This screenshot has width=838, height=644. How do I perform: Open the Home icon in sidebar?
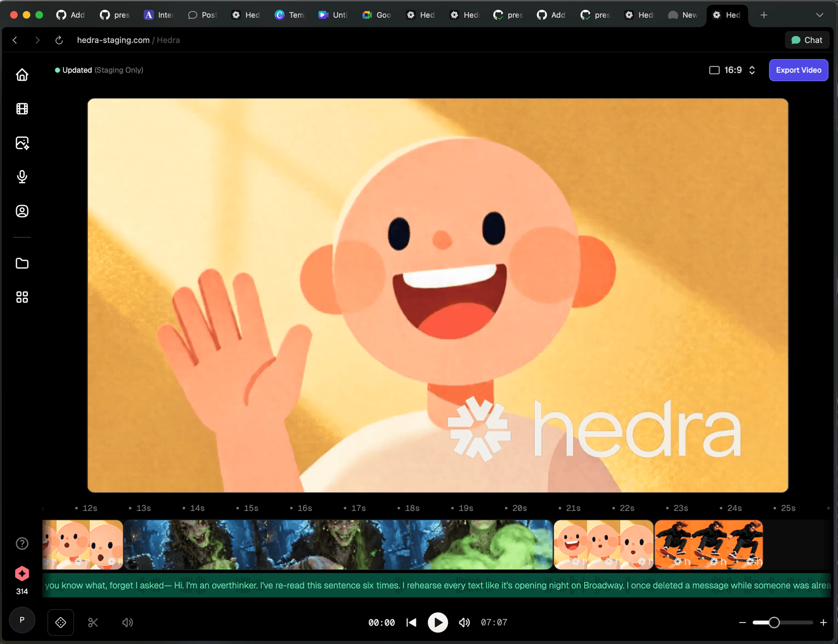(x=22, y=75)
